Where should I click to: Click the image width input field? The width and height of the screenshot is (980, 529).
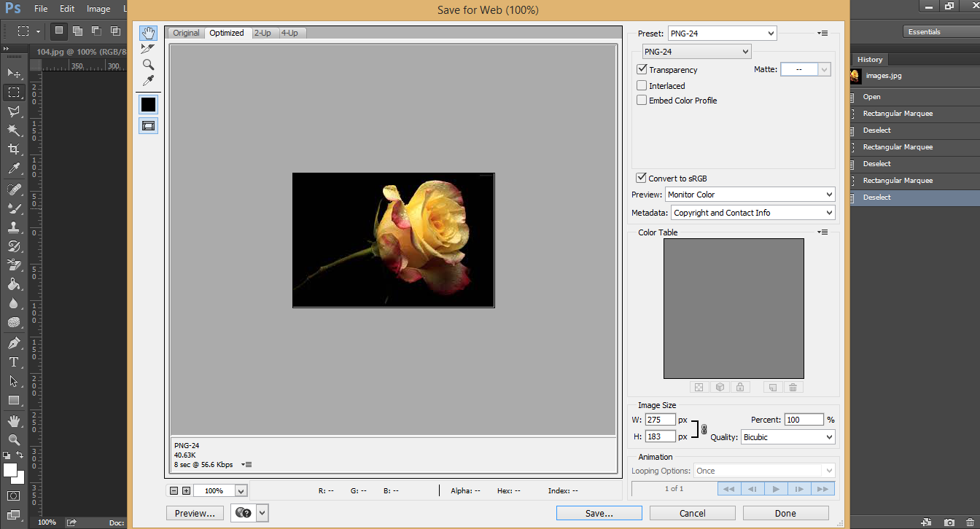pos(660,420)
